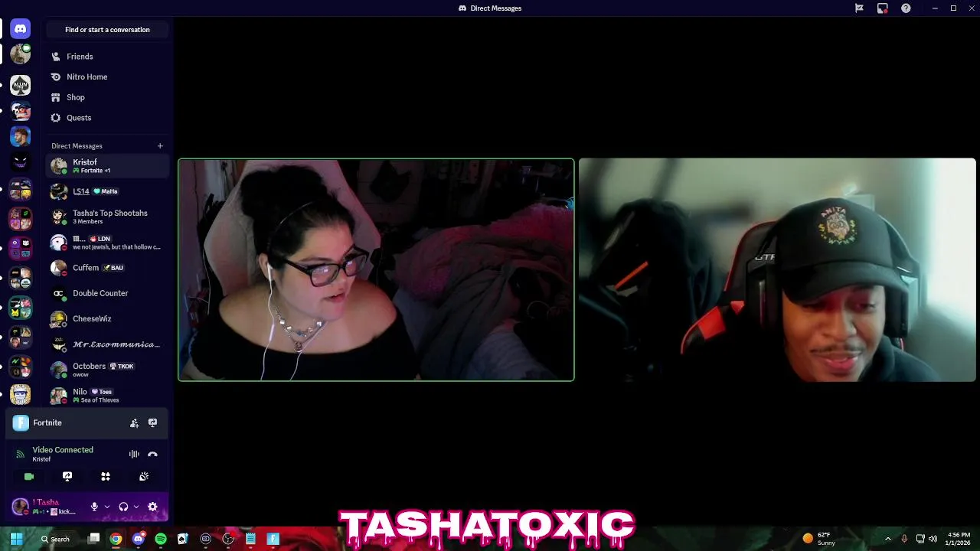The height and width of the screenshot is (551, 980).
Task: Mute the microphone
Action: (x=94, y=507)
